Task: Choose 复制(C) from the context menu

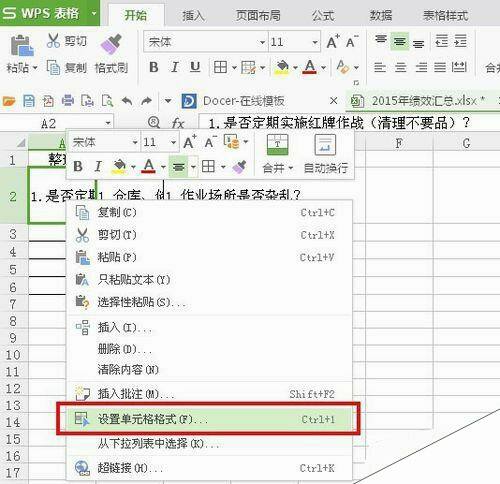Action: coord(210,212)
